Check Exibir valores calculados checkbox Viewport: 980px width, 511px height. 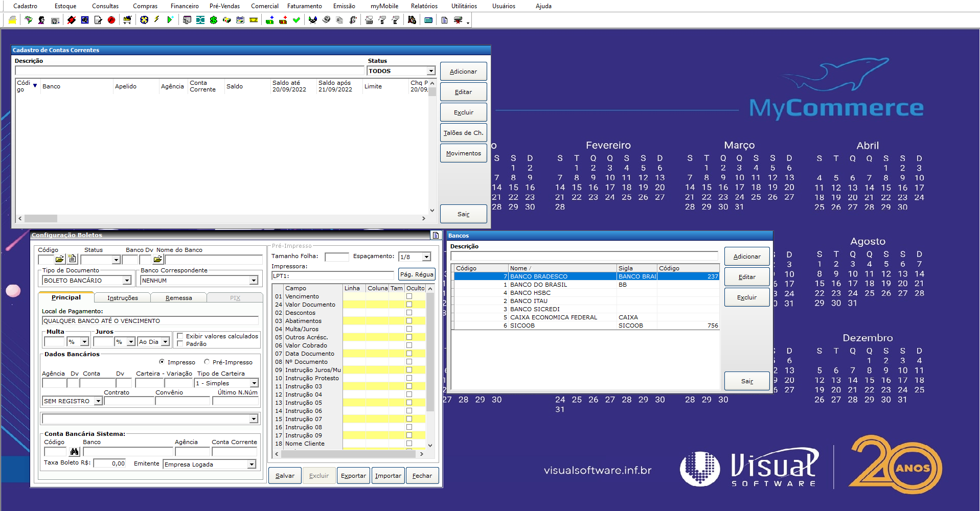point(180,336)
